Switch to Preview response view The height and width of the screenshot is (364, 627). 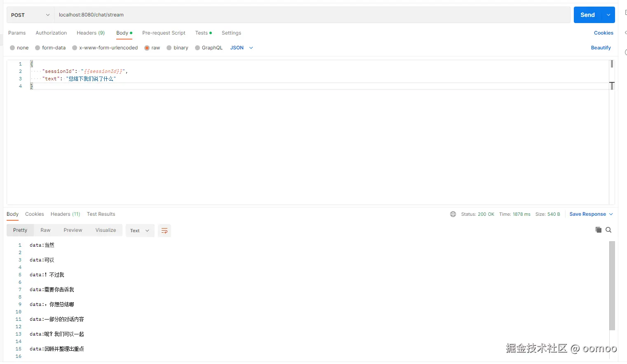point(73,230)
